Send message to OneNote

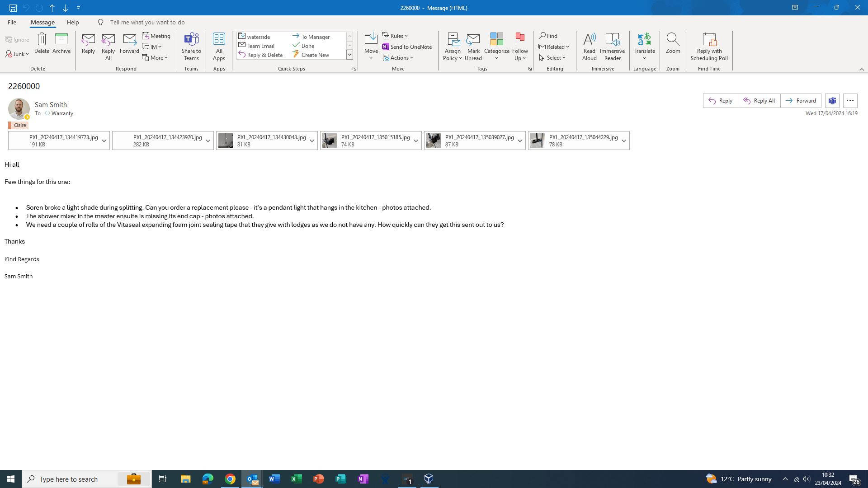coord(407,47)
